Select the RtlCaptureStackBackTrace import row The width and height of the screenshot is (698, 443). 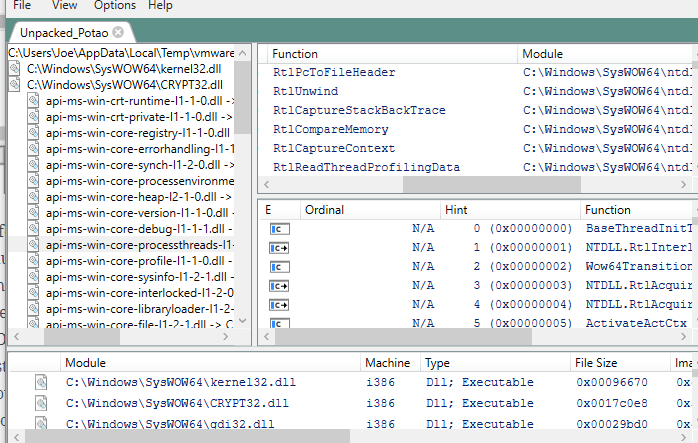click(x=359, y=110)
